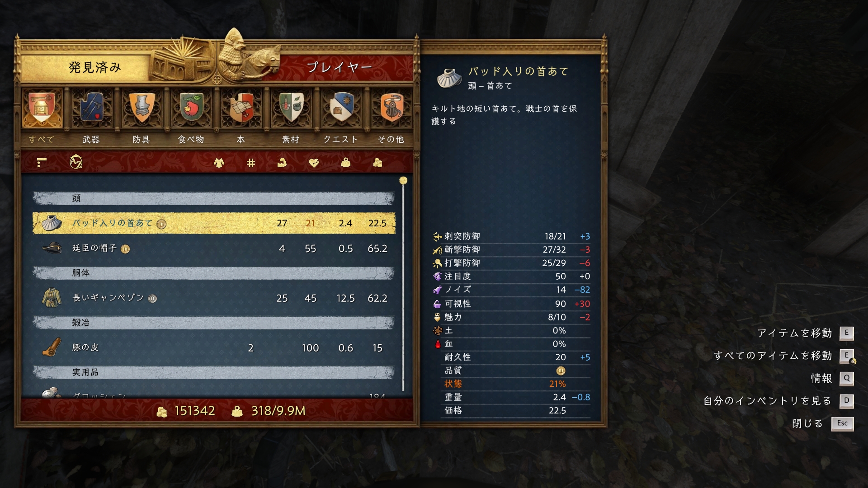Collapse the 頭 head section header
Image resolution: width=868 pixels, height=488 pixels.
click(213, 198)
